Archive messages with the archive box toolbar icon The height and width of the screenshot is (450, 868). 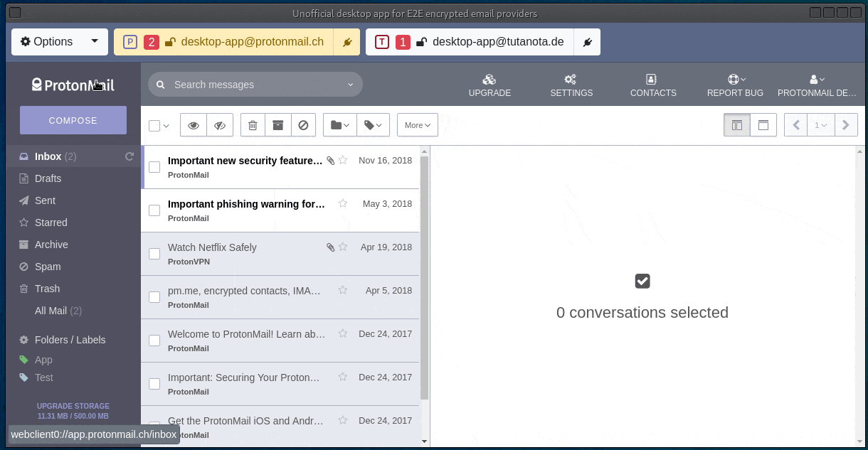click(x=278, y=125)
